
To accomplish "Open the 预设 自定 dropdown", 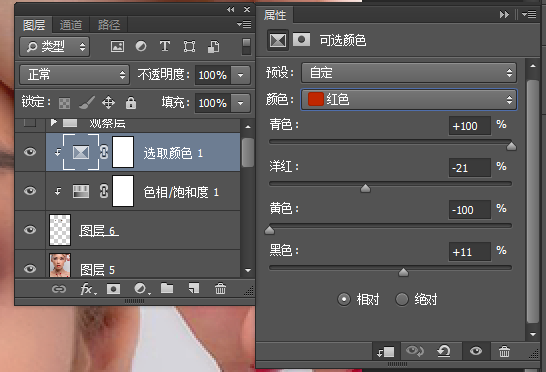I will click(x=409, y=72).
